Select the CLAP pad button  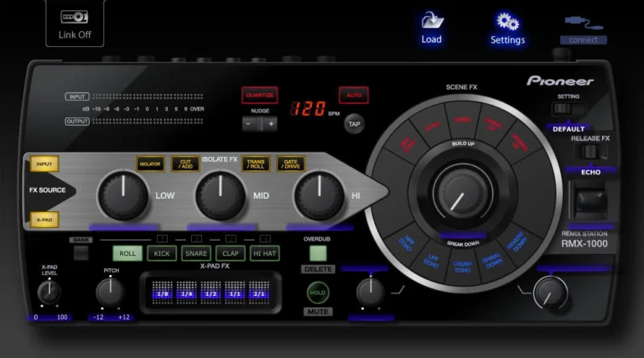coord(231,253)
